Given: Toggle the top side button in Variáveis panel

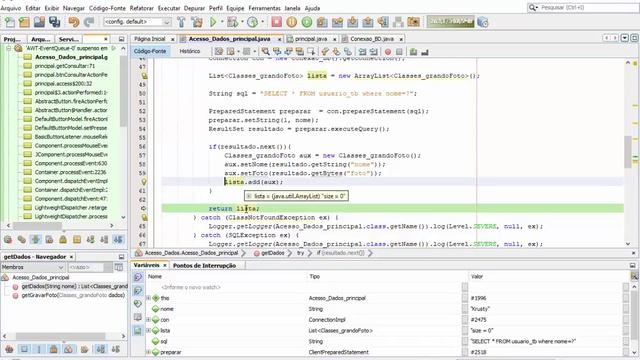Looking at the screenshot, I should tap(138, 277).
